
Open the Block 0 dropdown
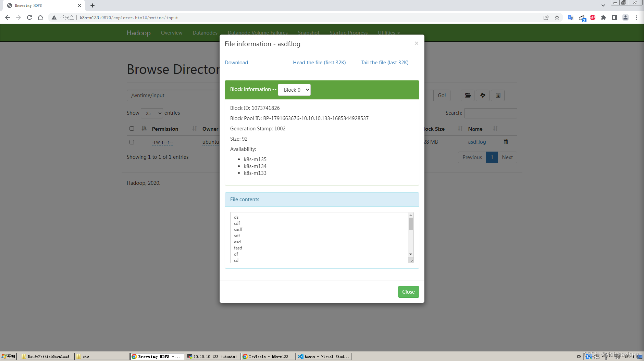click(x=294, y=90)
